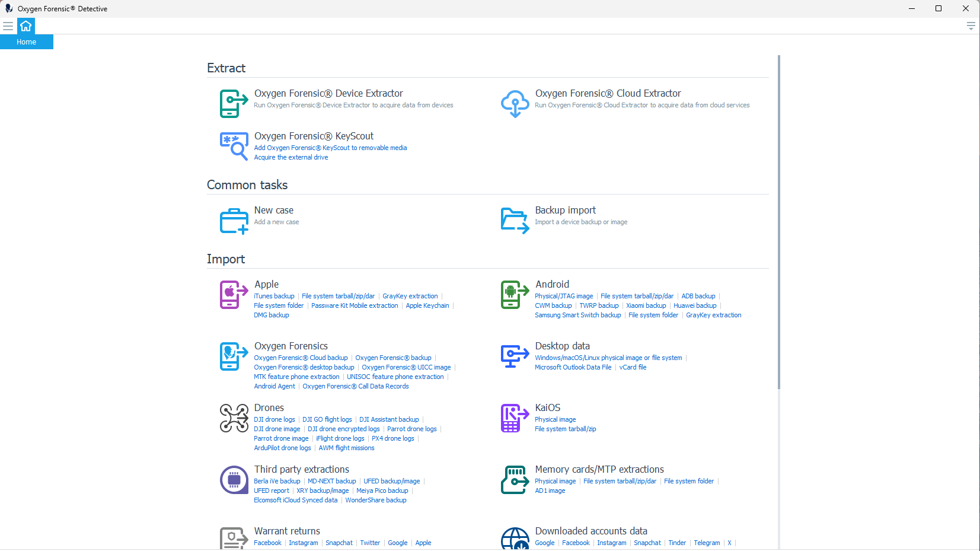The image size is (980, 551).
Task: Open the hamburger menu at top left
Action: click(8, 26)
